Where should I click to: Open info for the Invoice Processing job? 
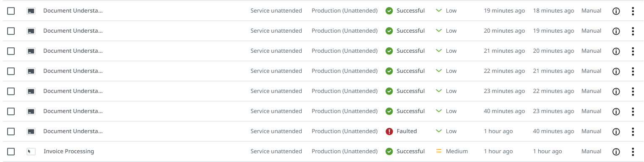616,152
